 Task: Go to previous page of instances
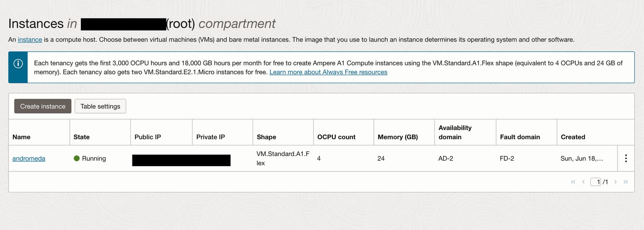pyautogui.click(x=583, y=182)
